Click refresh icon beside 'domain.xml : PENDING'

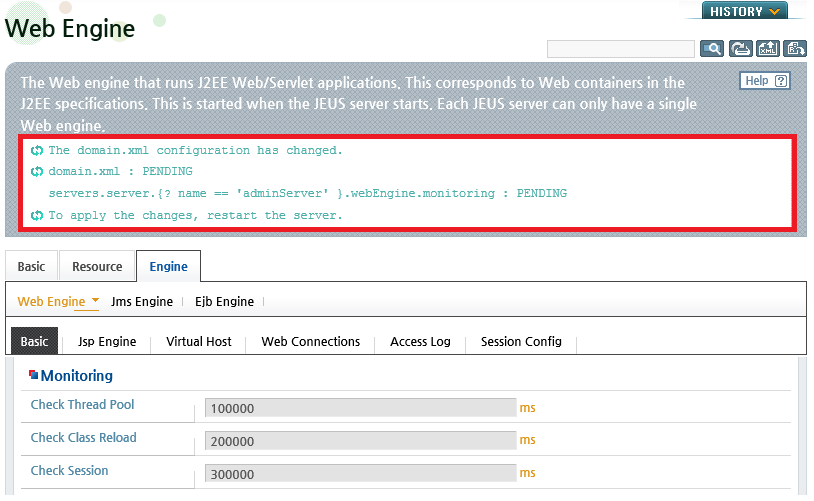click(x=36, y=171)
